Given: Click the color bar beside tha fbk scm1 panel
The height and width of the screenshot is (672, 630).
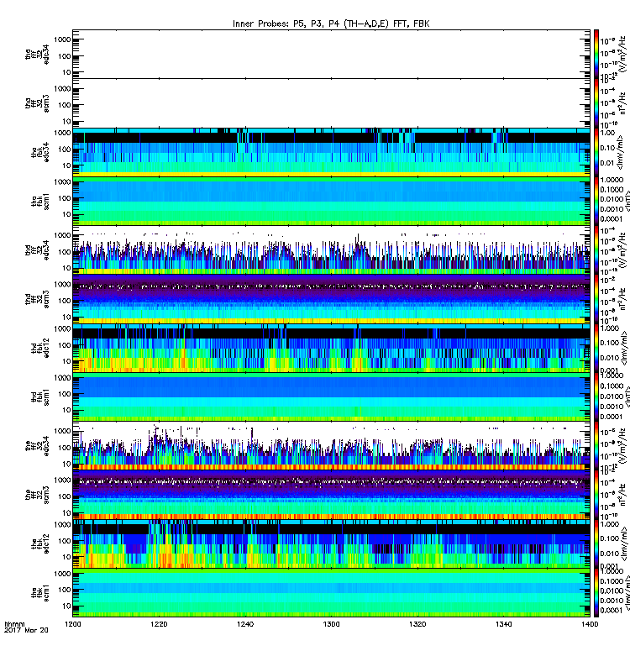Looking at the screenshot, I should [x=596, y=201].
